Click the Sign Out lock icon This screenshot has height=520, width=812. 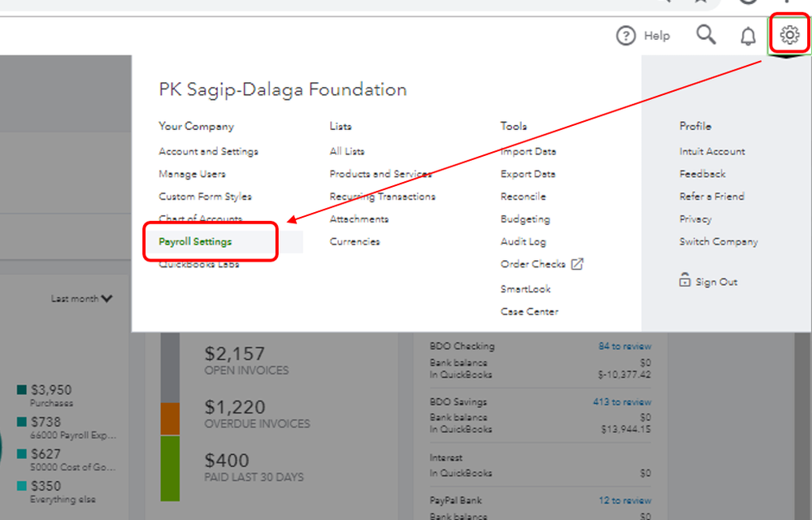(684, 281)
